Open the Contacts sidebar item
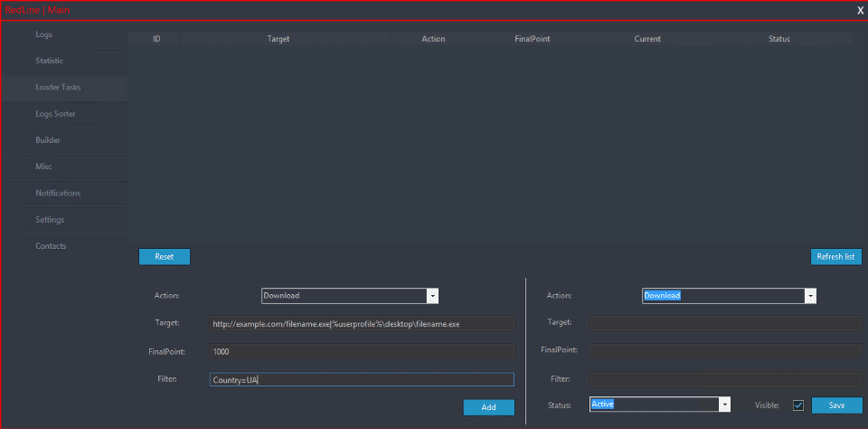Image resolution: width=868 pixels, height=429 pixels. [x=63, y=246]
